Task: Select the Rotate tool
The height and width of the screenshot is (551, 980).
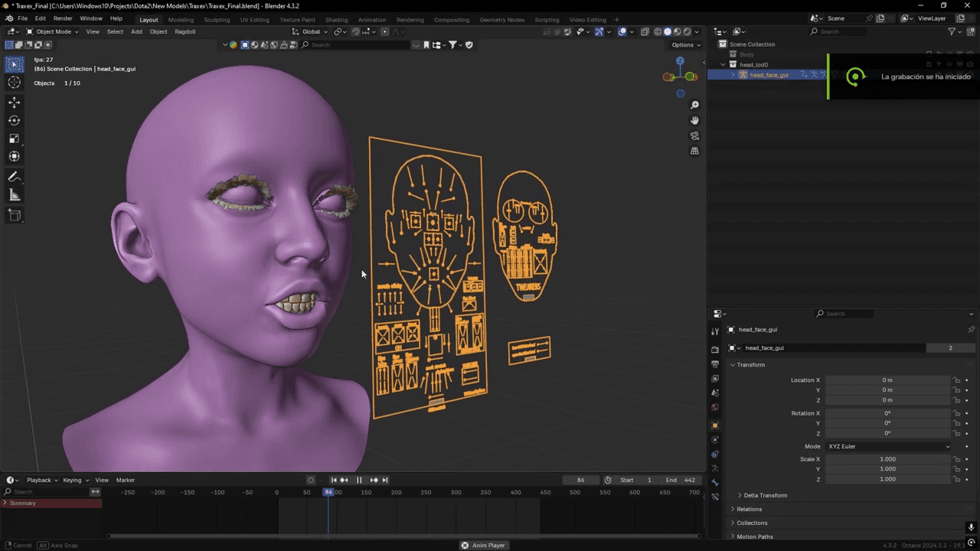Action: click(14, 120)
